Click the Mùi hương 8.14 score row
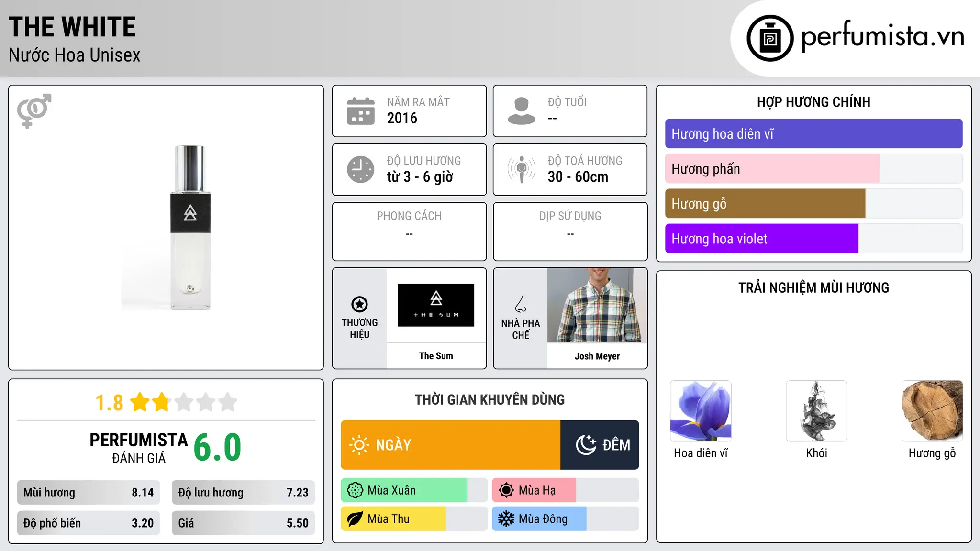The image size is (980, 551). 89,492
